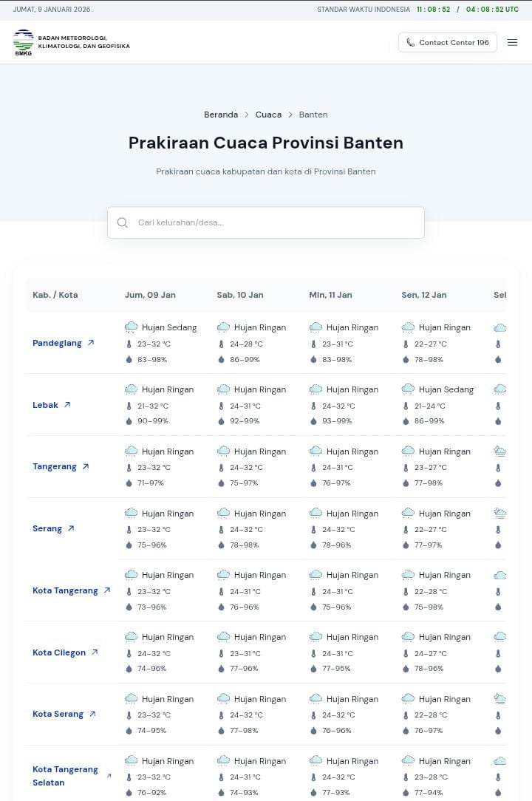Click arrow icon next to Pandeglang
532x801 pixels.
pyautogui.click(x=91, y=343)
